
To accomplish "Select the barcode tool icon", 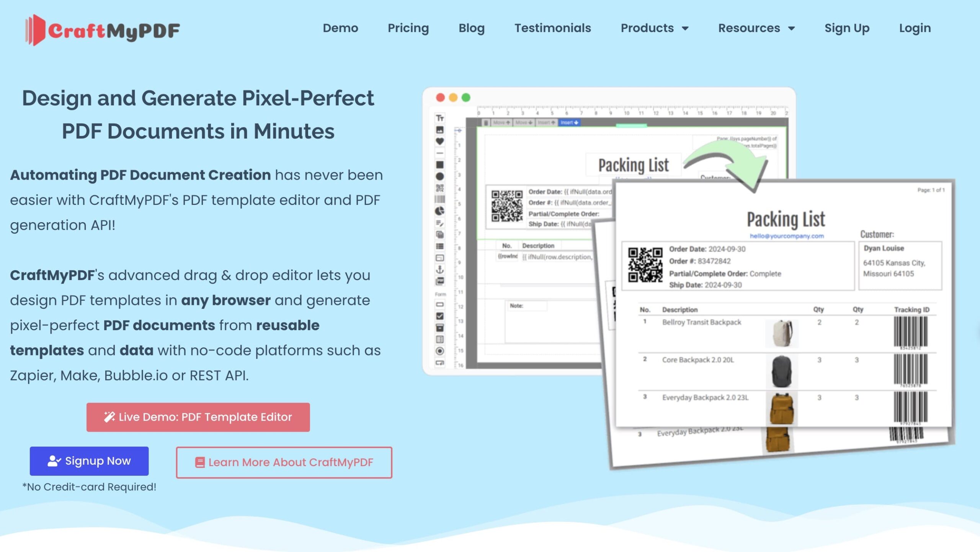I will click(440, 199).
